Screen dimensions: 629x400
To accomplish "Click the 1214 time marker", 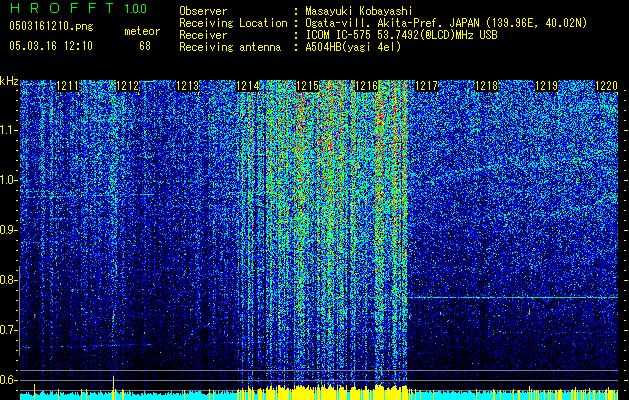I will [248, 86].
